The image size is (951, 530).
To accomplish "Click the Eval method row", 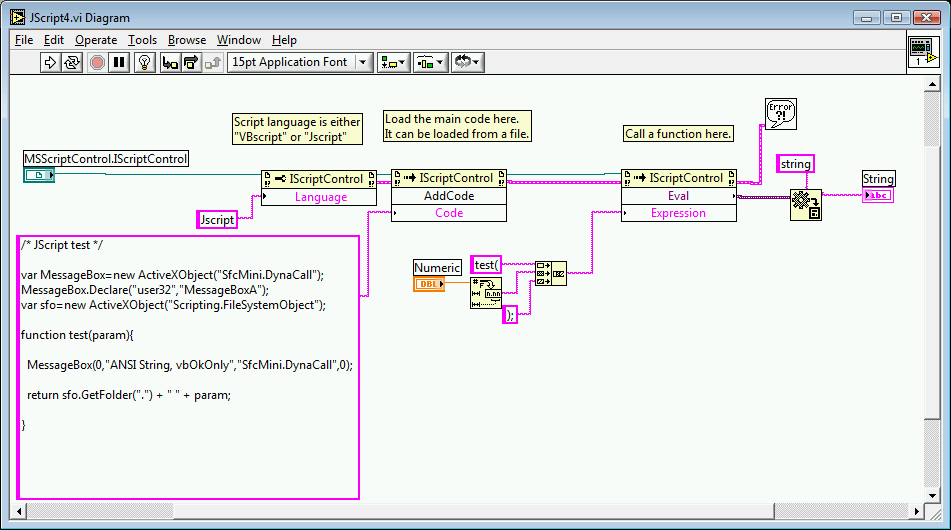I will tap(679, 196).
